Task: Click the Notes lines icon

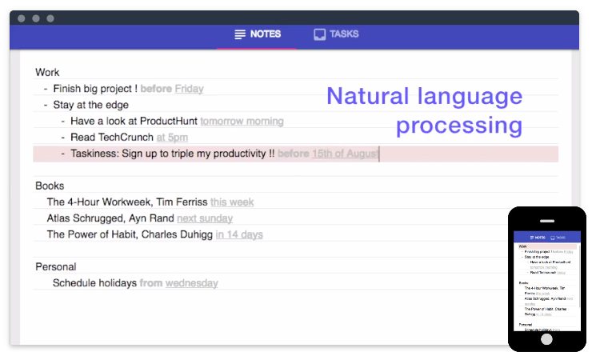Action: [240, 34]
